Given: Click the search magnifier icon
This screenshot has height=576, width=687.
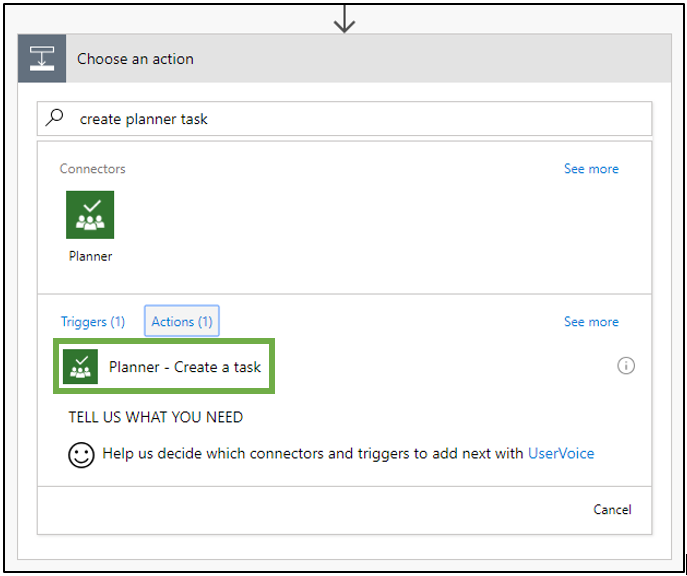Looking at the screenshot, I should (55, 118).
